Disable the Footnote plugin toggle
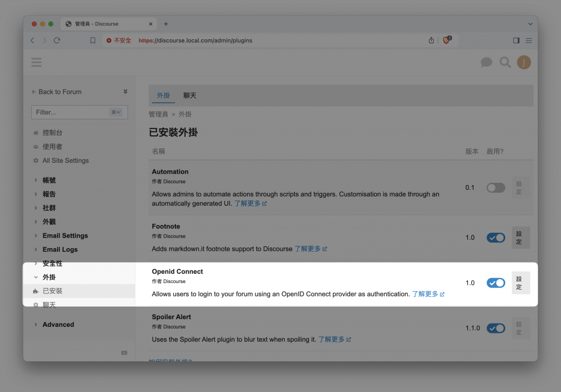This screenshot has height=392, width=561. click(496, 238)
